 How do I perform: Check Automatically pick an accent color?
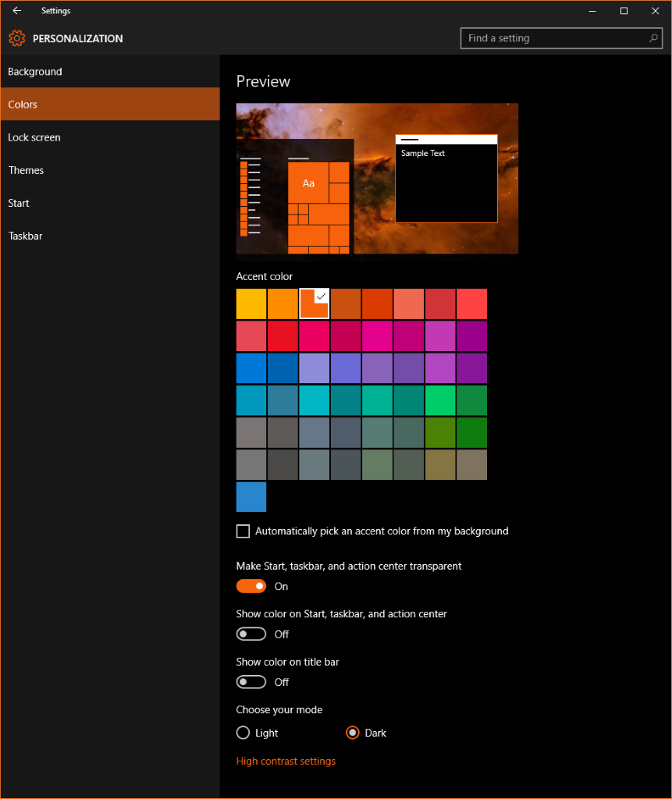tap(243, 531)
